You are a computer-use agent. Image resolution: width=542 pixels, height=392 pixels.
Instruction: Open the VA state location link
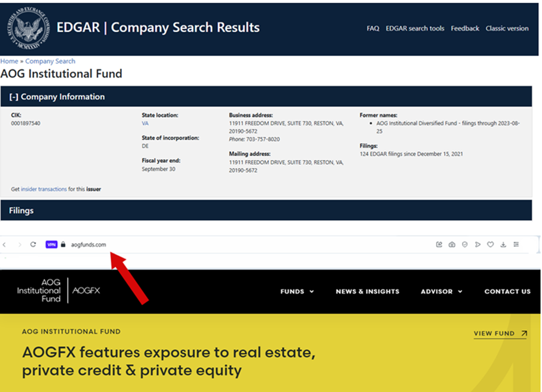(x=145, y=123)
